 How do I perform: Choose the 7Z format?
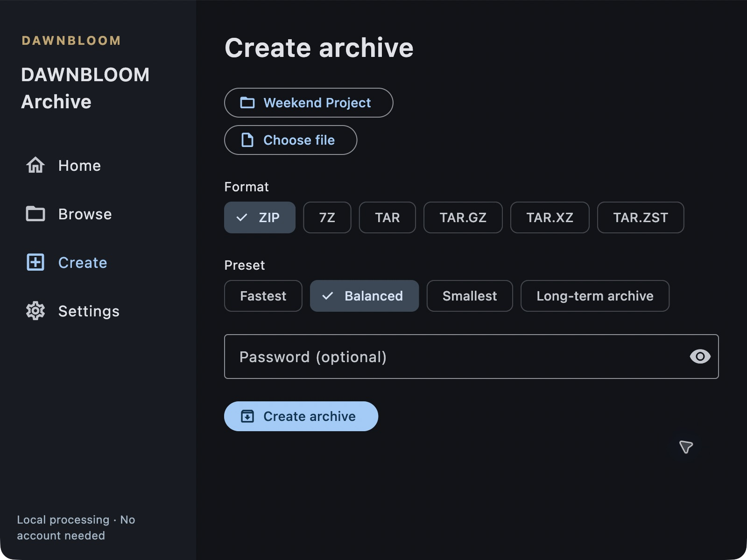[327, 217]
